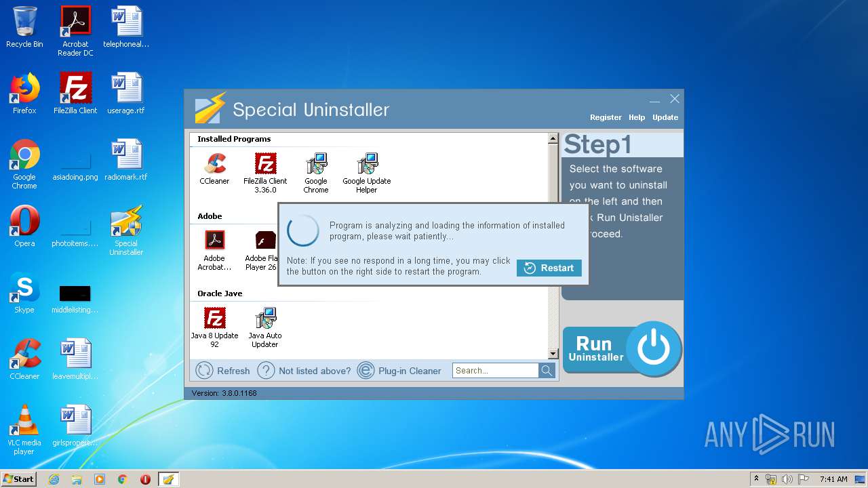Image resolution: width=868 pixels, height=488 pixels.
Task: Open VLC media player desktop shortcut
Action: pyautogui.click(x=24, y=430)
